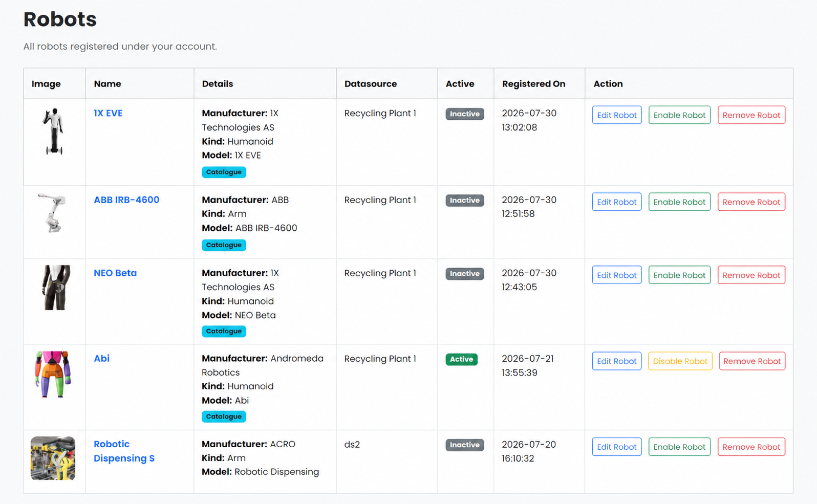Click the Robotic Dispensing thumbnail image

[53, 458]
